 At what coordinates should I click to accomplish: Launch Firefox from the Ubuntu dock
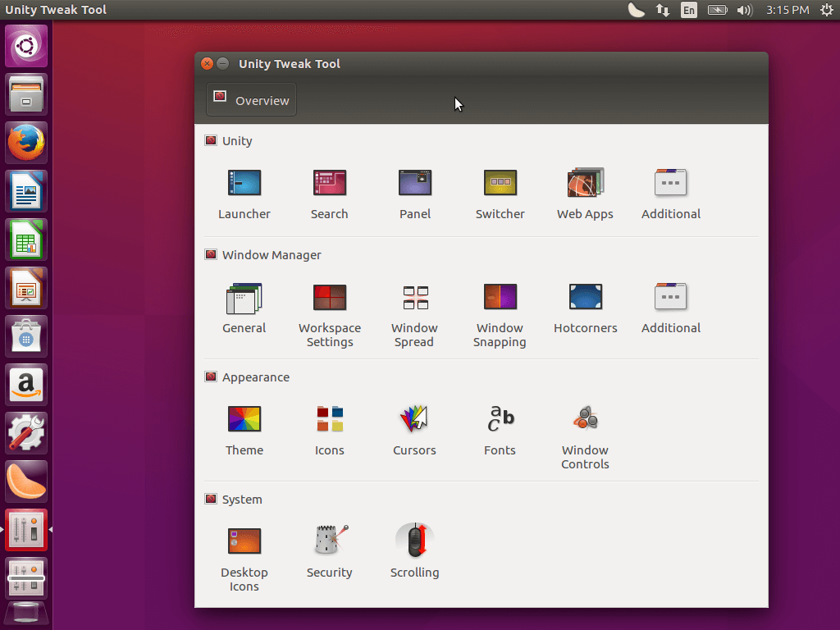[25, 142]
